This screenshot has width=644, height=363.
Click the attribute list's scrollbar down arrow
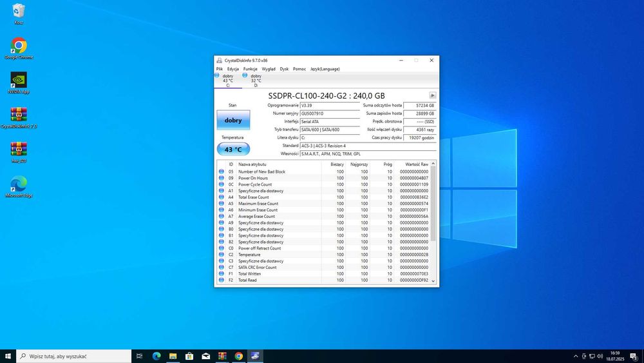(433, 280)
